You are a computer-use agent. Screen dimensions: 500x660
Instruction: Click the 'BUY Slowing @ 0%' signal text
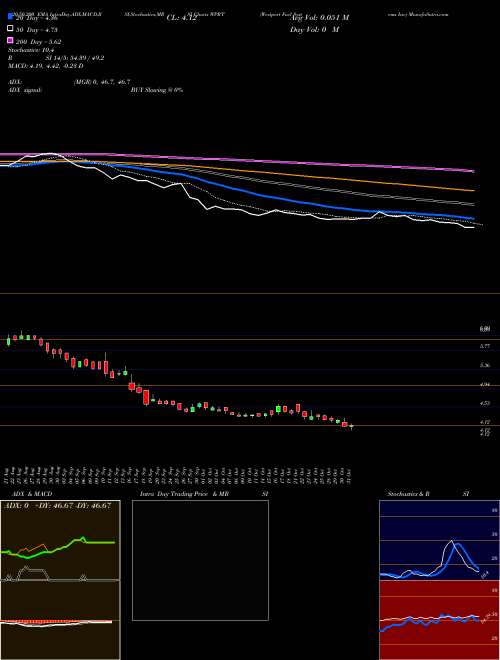[x=157, y=90]
